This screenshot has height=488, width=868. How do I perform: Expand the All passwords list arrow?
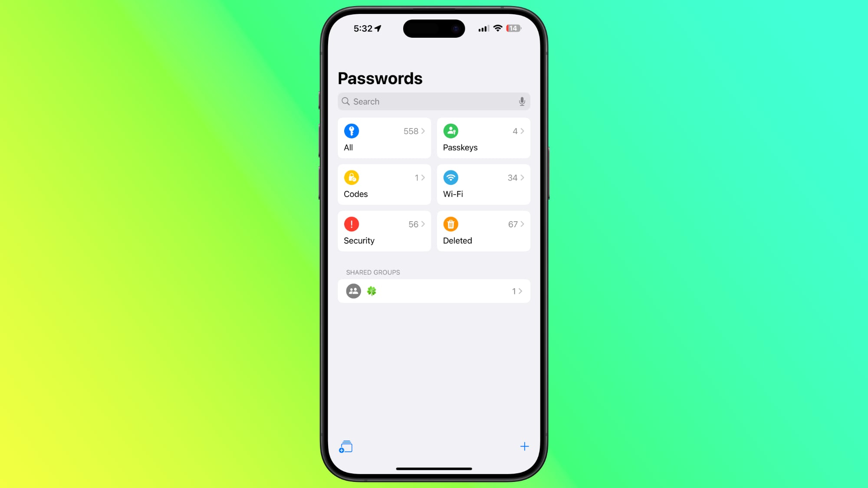(424, 131)
